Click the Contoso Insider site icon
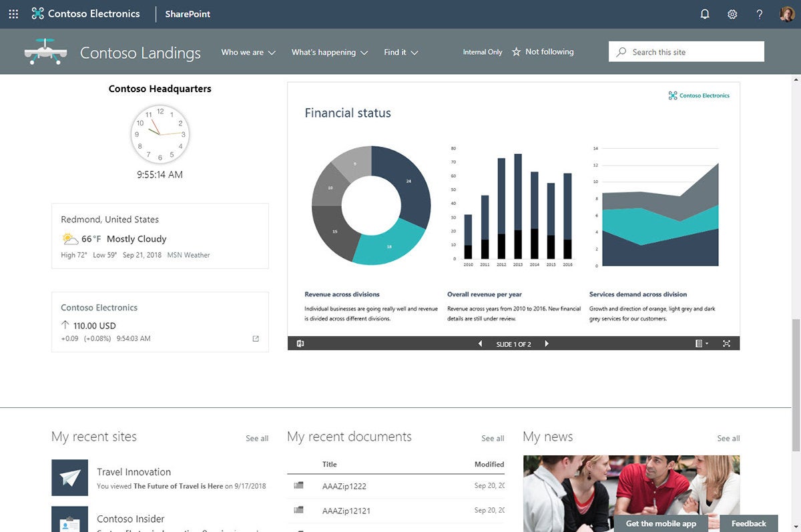 (69, 519)
